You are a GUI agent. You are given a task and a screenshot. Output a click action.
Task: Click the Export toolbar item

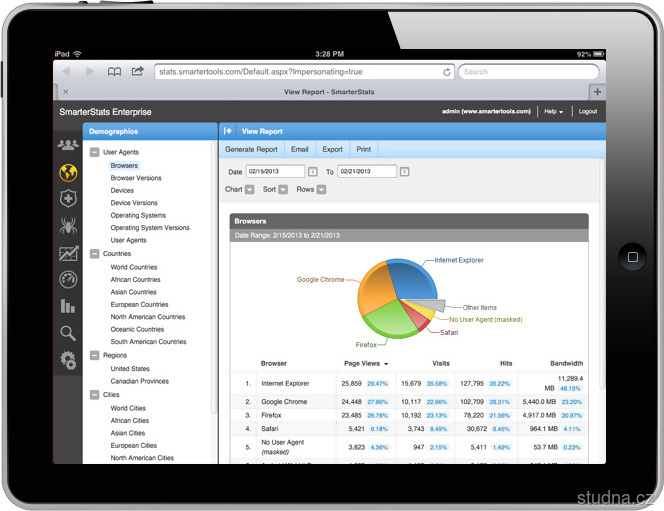pyautogui.click(x=332, y=149)
